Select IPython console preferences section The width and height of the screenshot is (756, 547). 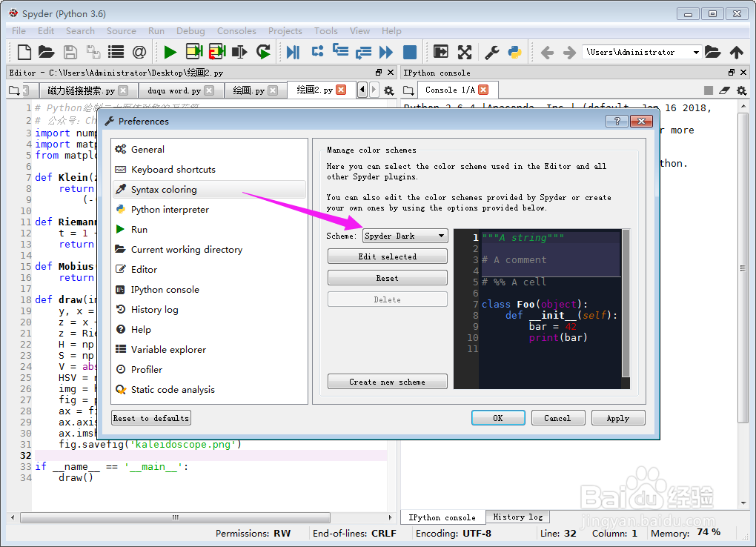click(209, 289)
